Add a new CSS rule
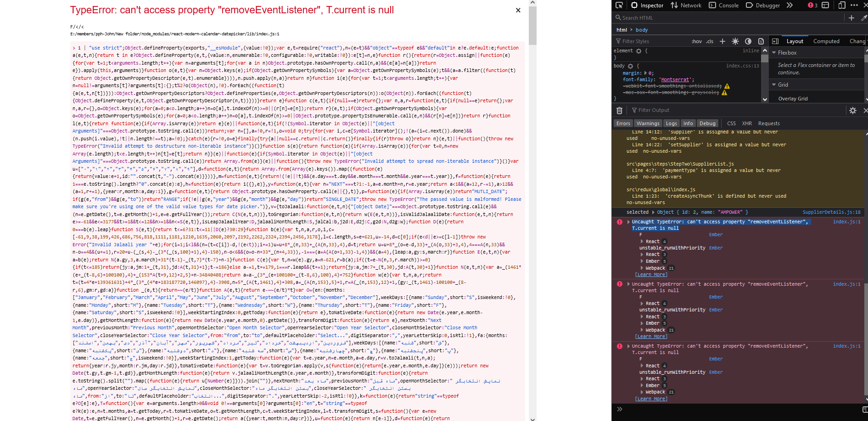This screenshot has width=868, height=421. [722, 41]
